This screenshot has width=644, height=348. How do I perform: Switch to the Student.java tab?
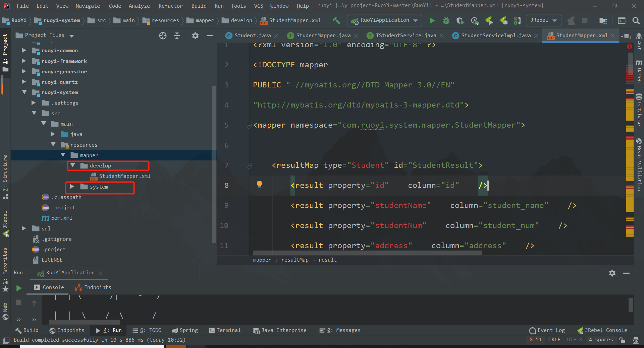click(252, 36)
